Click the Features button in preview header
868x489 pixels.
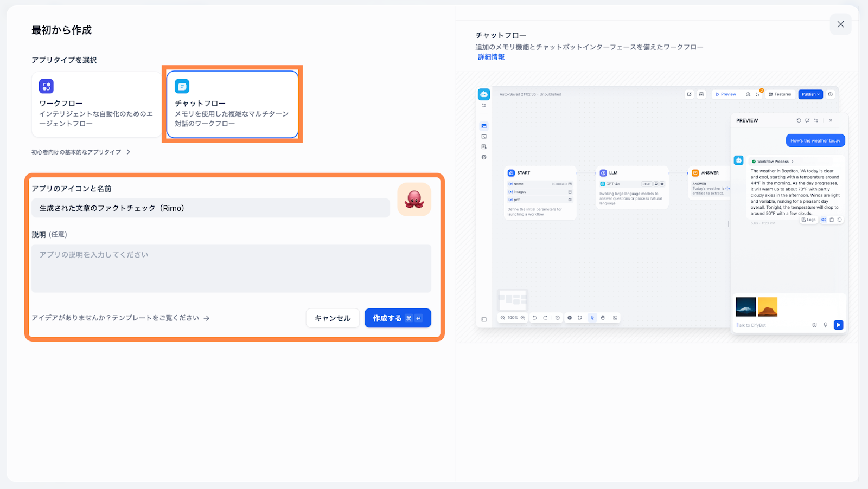780,94
